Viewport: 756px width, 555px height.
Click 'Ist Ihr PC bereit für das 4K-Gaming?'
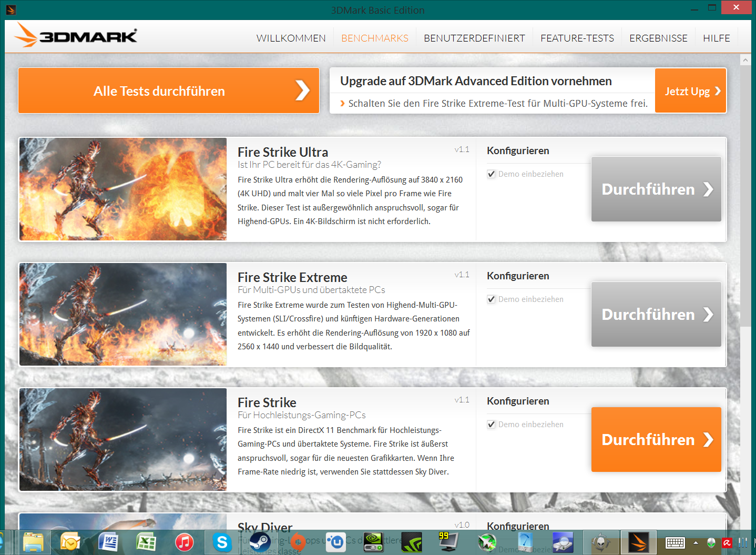pyautogui.click(x=309, y=165)
